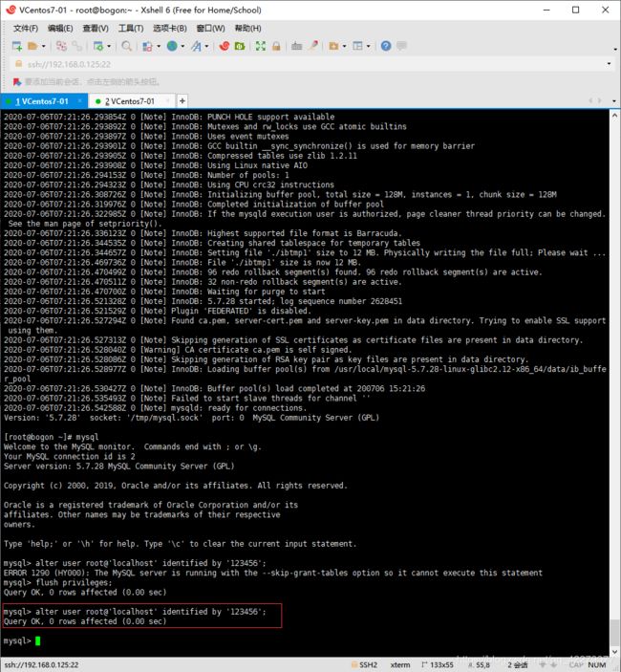Click the Lock screen padlock icon
This screenshot has width=621, height=672.
tap(276, 46)
